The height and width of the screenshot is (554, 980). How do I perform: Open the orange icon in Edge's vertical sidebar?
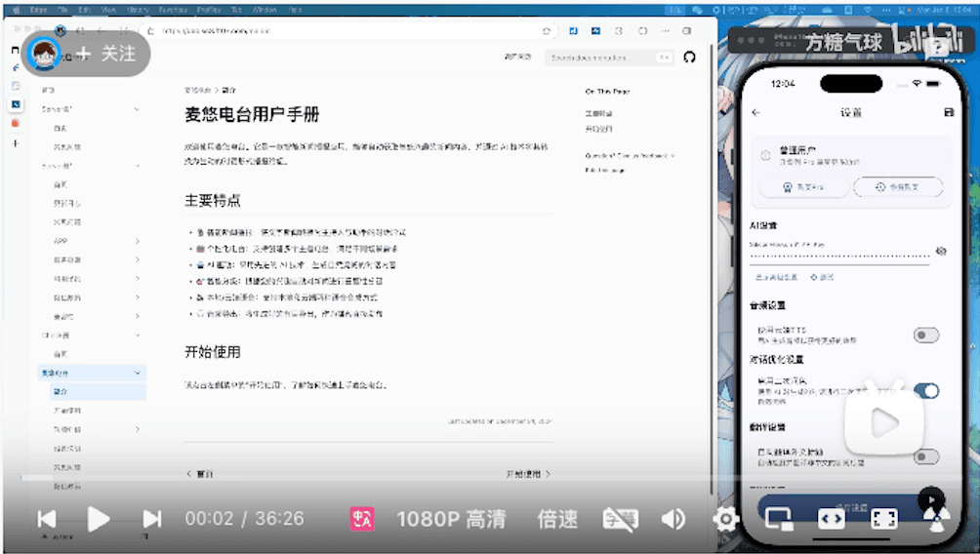click(17, 123)
